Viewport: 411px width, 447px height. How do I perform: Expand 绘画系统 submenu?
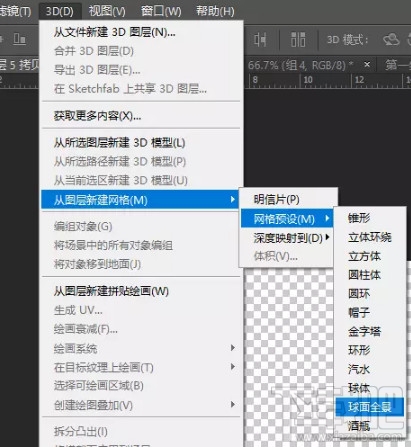[x=141, y=348]
